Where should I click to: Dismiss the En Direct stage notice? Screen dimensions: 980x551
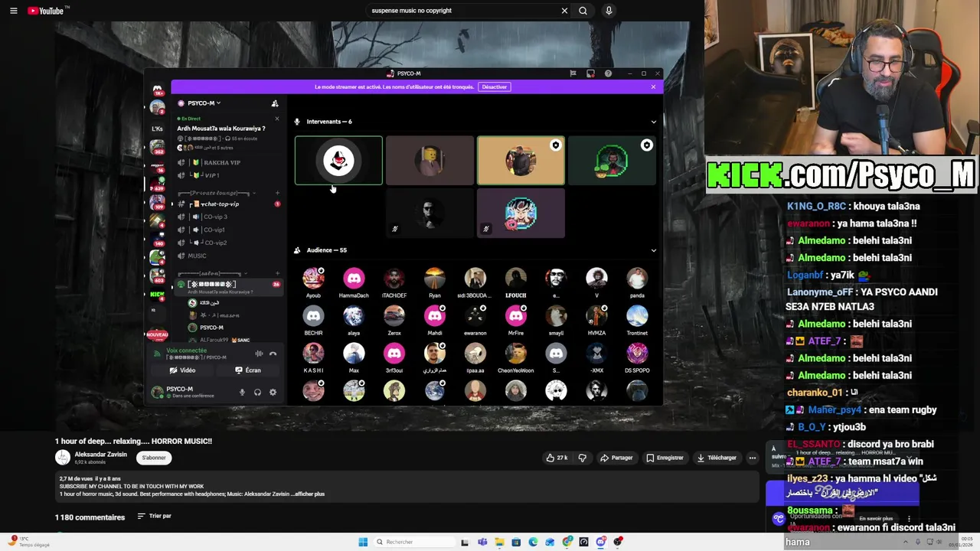(x=276, y=119)
